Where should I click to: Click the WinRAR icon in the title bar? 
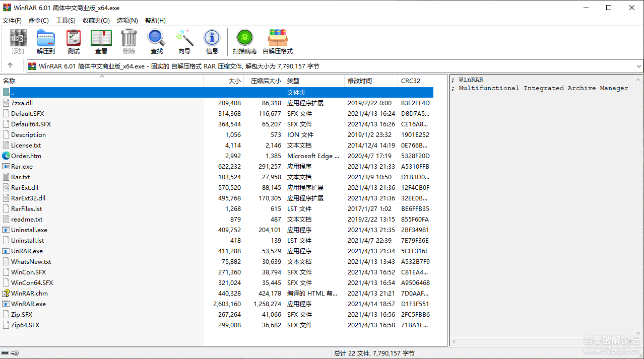(x=7, y=8)
